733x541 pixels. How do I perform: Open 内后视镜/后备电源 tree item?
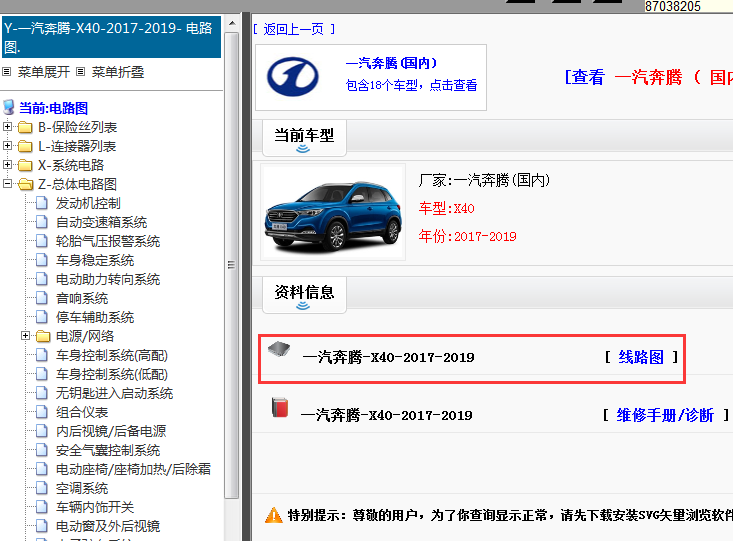[111, 431]
